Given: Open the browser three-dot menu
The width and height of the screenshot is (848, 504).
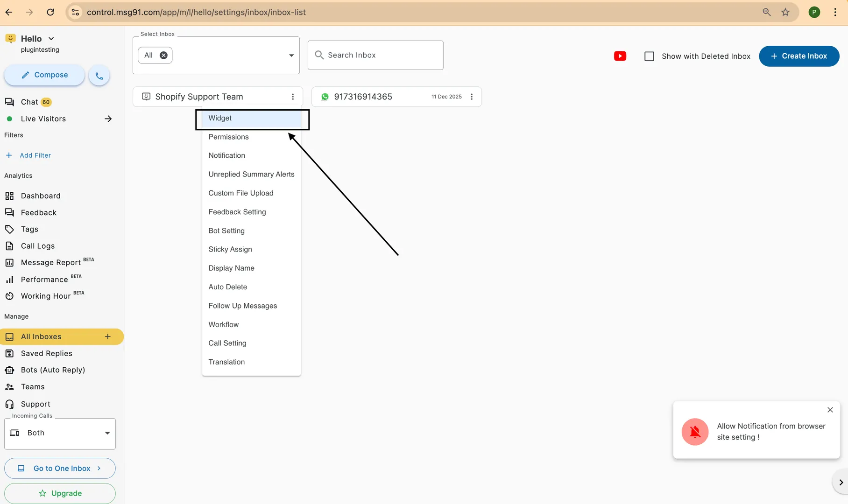Looking at the screenshot, I should [835, 12].
